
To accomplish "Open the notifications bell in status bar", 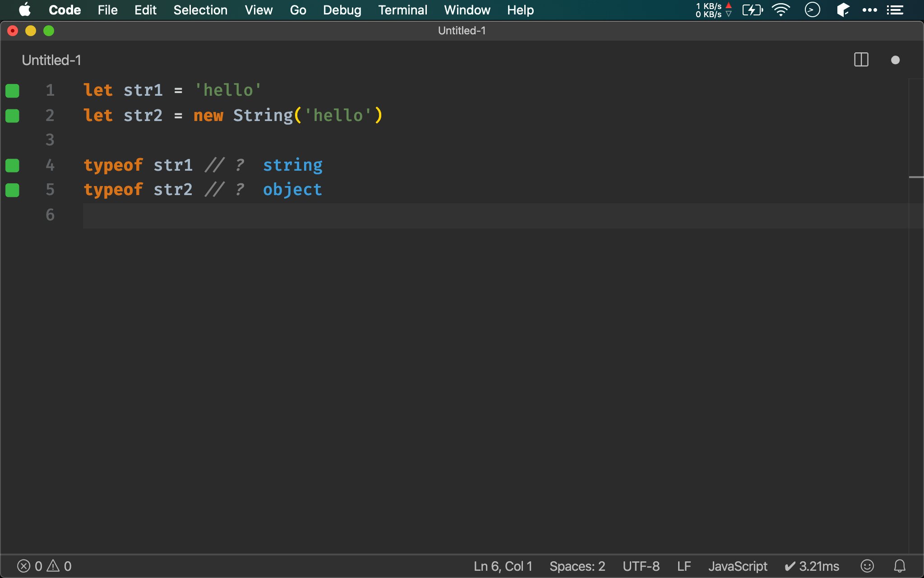I will coord(899,566).
